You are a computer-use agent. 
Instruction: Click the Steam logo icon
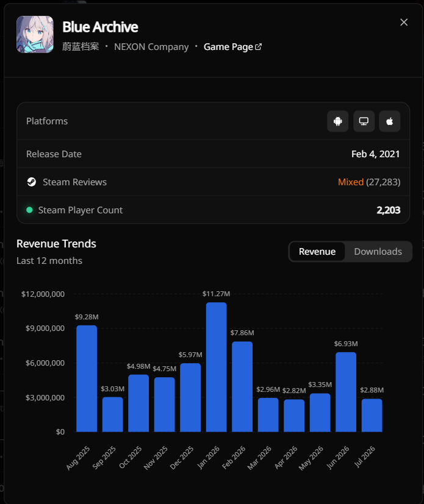[x=32, y=182]
